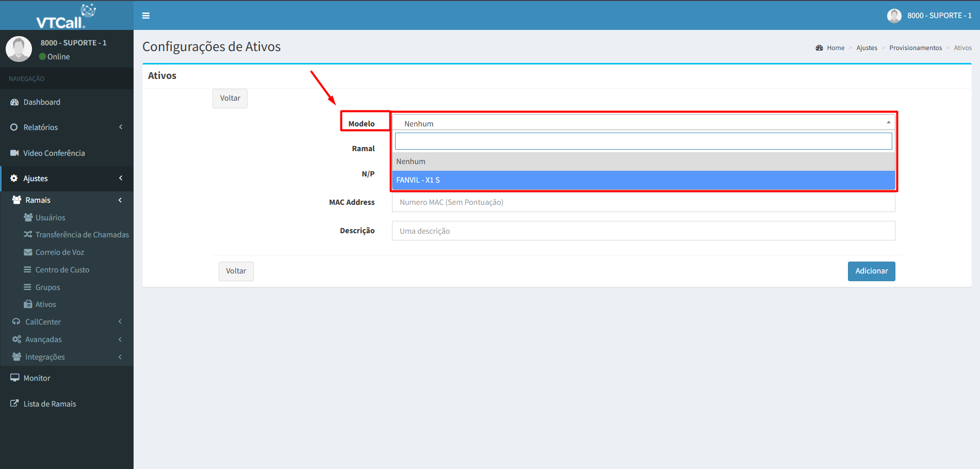The width and height of the screenshot is (980, 469).
Task: Select Ativos in the sidebar menu
Action: [45, 304]
